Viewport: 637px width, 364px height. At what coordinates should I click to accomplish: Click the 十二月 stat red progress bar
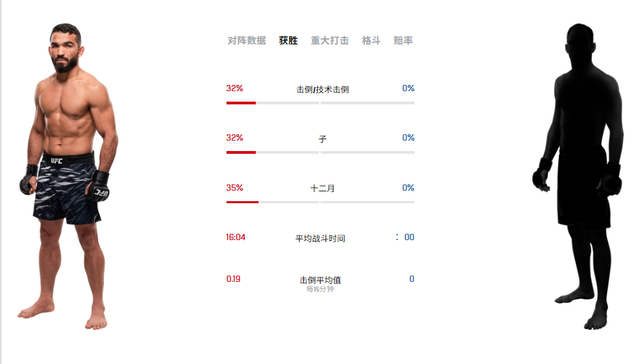[x=242, y=202]
